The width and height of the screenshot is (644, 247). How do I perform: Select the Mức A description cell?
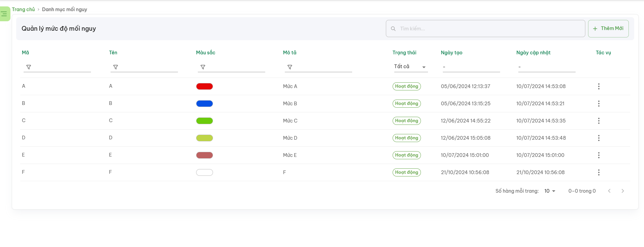[290, 86]
